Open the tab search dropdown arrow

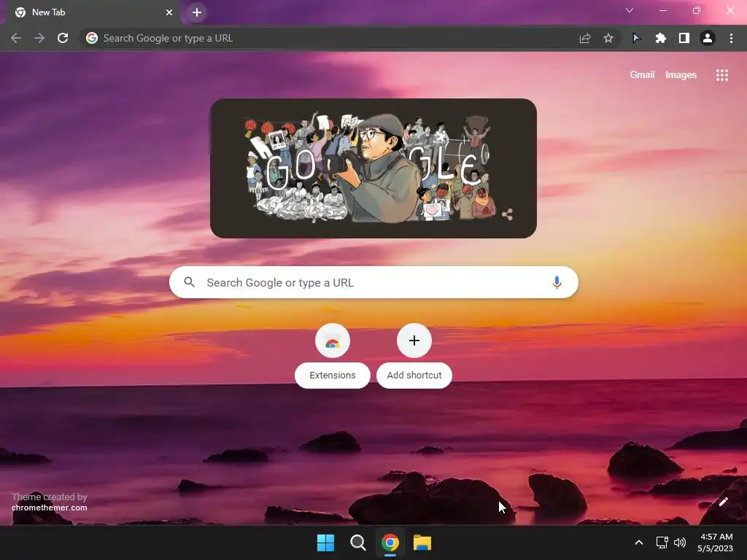630,10
